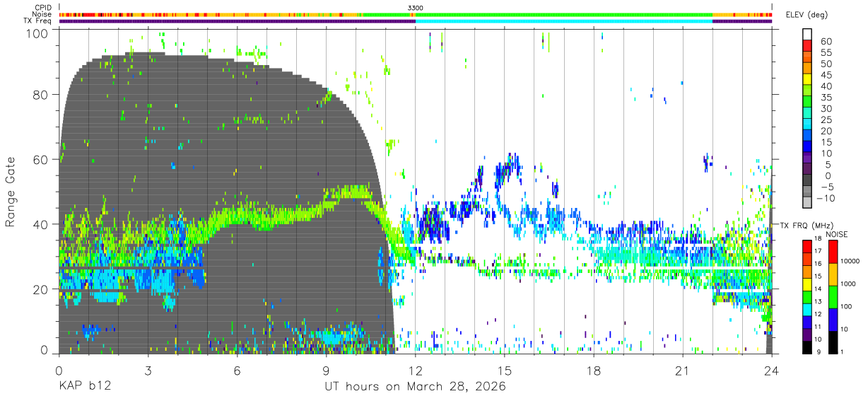The image size is (868, 401).
Task: Click the CPID value '3300'
Action: click(x=416, y=8)
